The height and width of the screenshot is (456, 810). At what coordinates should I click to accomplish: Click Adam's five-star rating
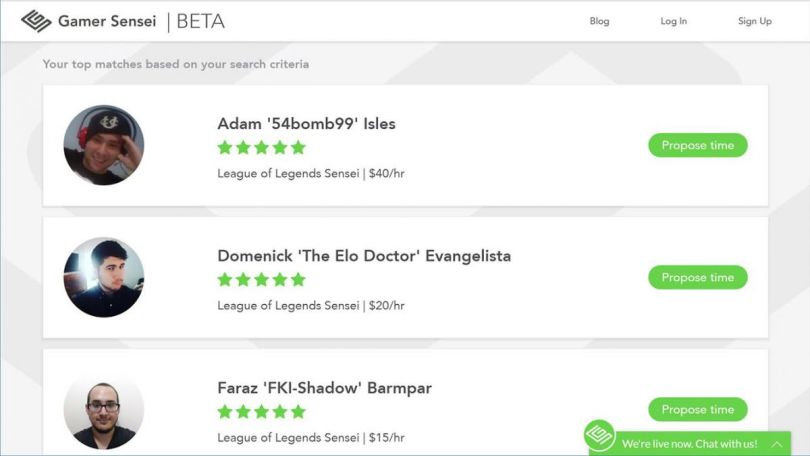[261, 148]
